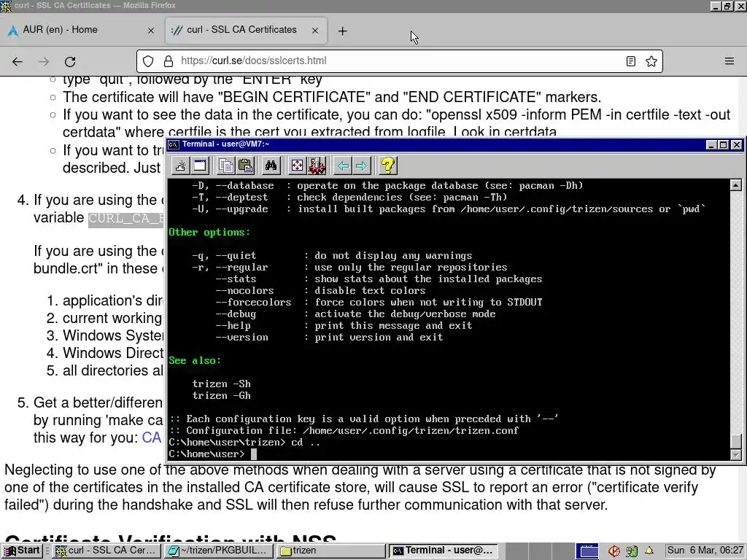Click the clock showing Sun 6 Mar
747x560 pixels.
[x=705, y=551]
